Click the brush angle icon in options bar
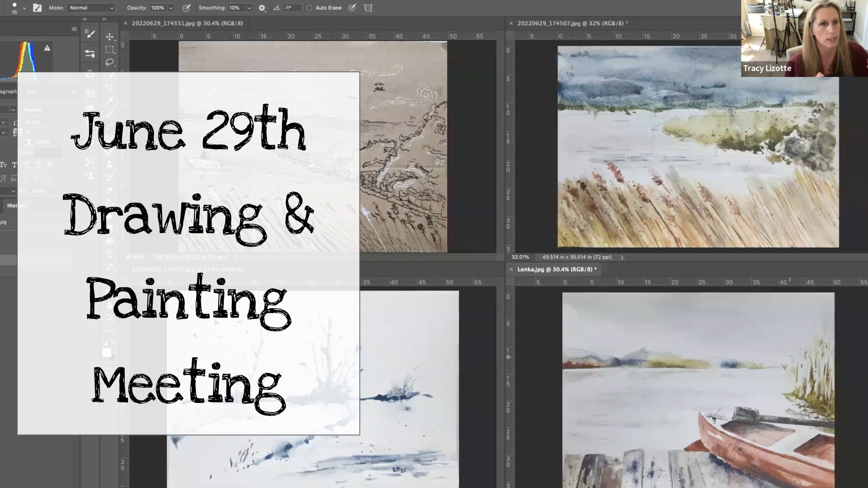Image resolution: width=868 pixels, height=488 pixels. [276, 8]
